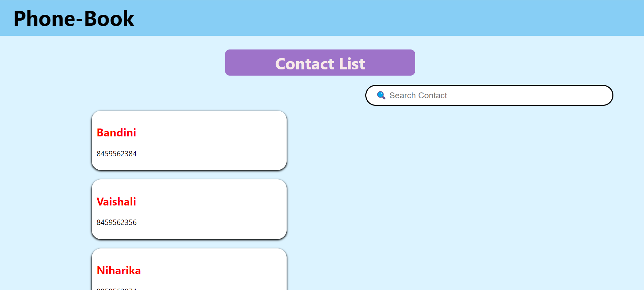
Task: Open the contact card for Bandini
Action: tap(189, 140)
